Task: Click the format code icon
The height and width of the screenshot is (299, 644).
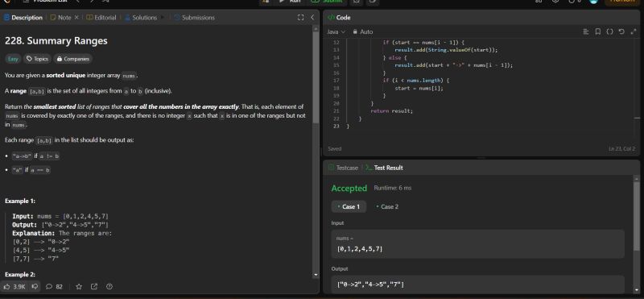Action: tap(586, 31)
